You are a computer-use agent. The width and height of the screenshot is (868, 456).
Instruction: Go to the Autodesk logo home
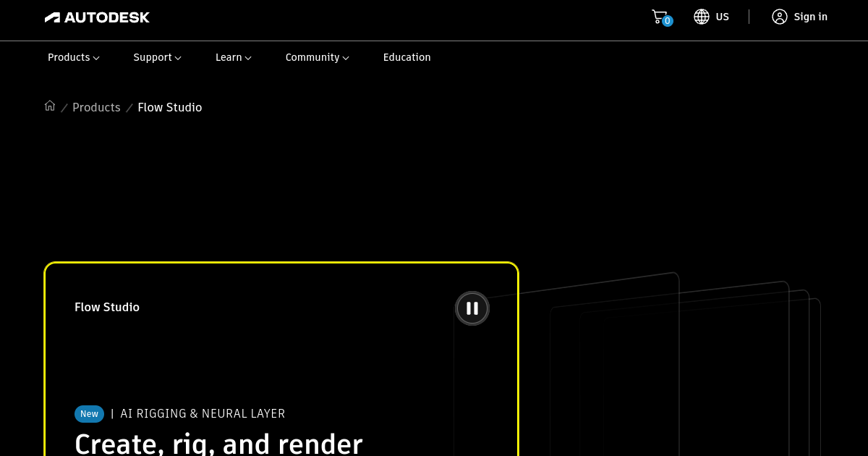point(97,17)
